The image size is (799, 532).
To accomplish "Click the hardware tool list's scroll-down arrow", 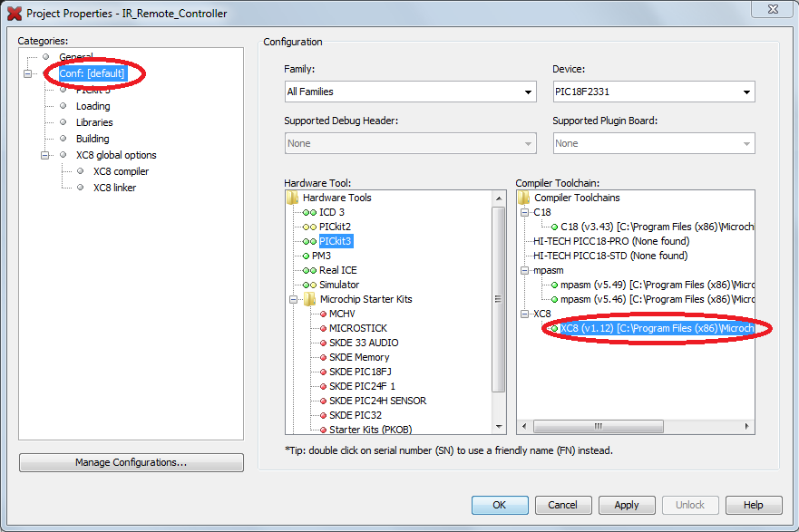I will point(499,427).
